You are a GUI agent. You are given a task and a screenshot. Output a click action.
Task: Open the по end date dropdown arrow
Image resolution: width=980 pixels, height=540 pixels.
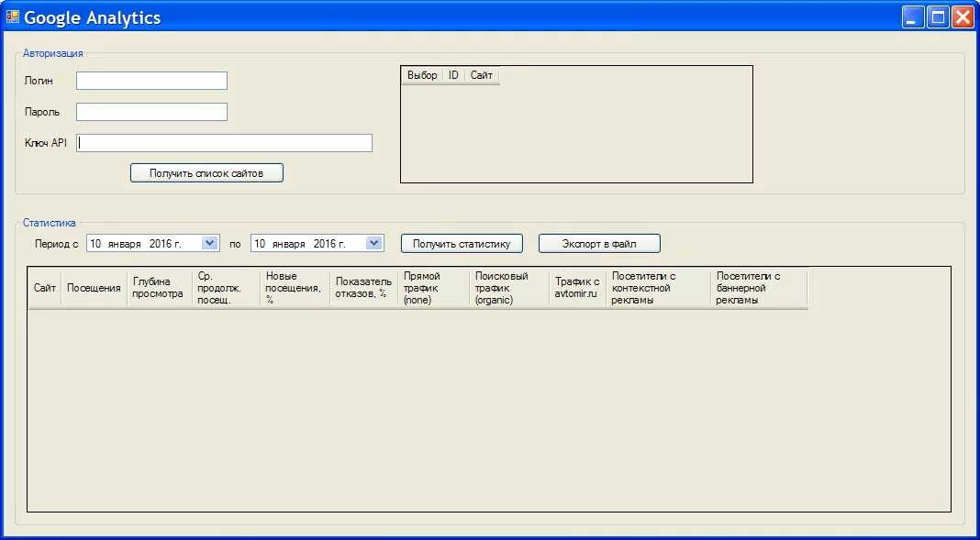(373, 244)
